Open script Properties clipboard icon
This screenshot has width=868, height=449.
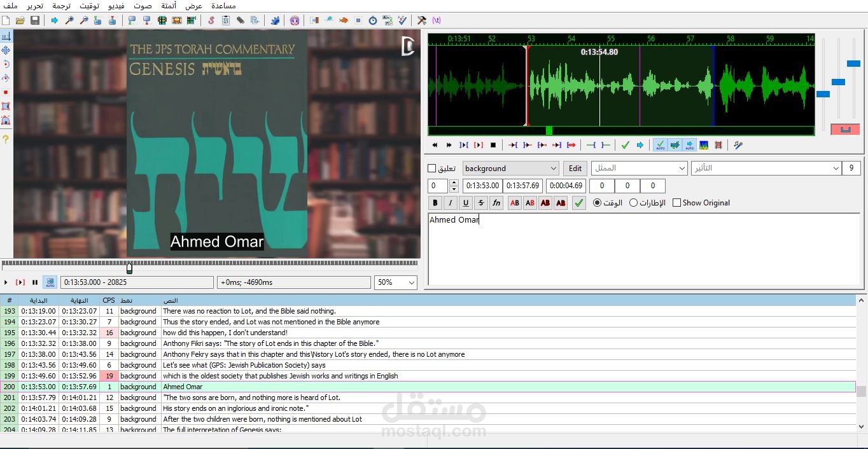click(x=226, y=20)
